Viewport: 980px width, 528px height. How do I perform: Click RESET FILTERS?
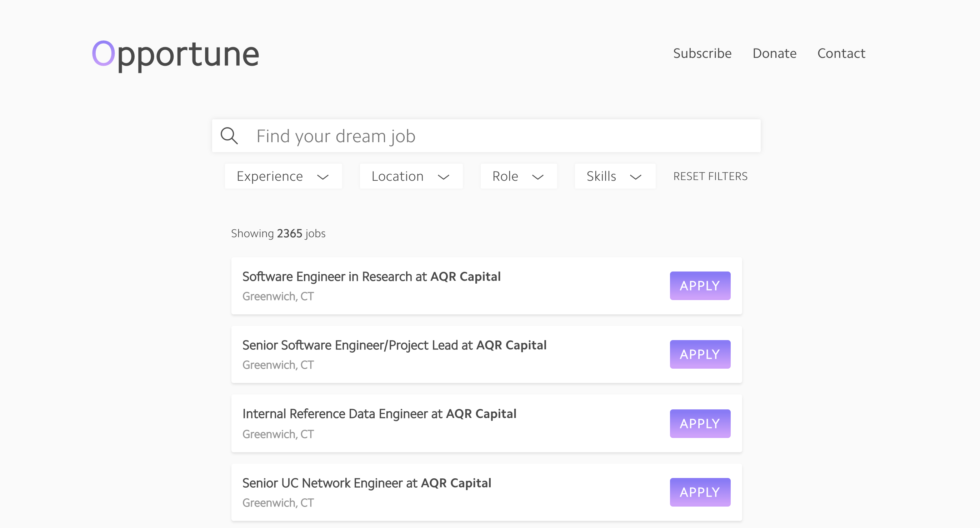click(710, 176)
